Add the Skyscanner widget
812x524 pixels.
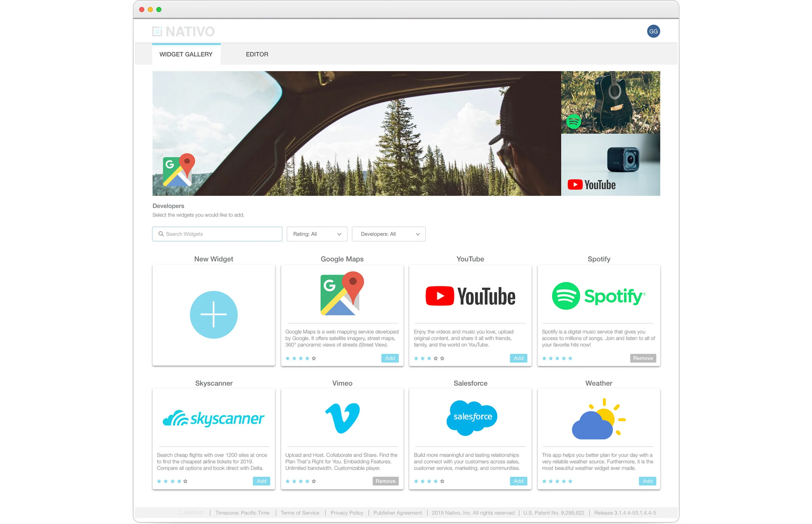(261, 481)
